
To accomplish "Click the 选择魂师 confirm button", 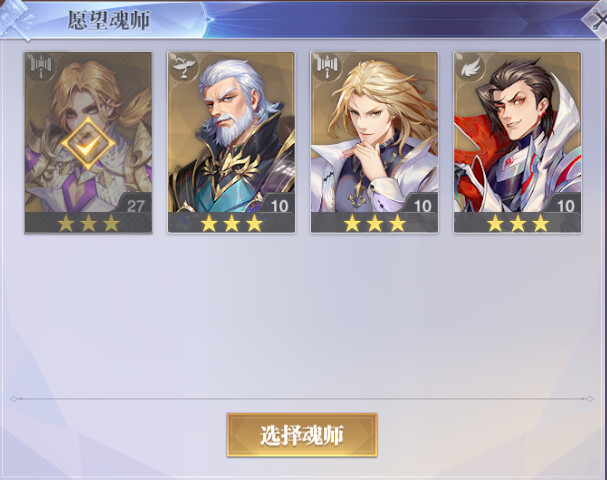I will pos(302,435).
